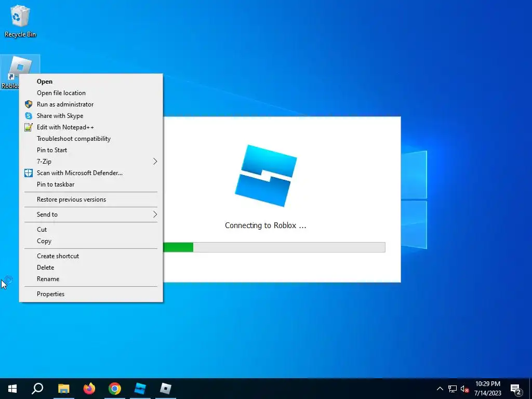
Task: Open the notification center icon
Action: point(516,389)
